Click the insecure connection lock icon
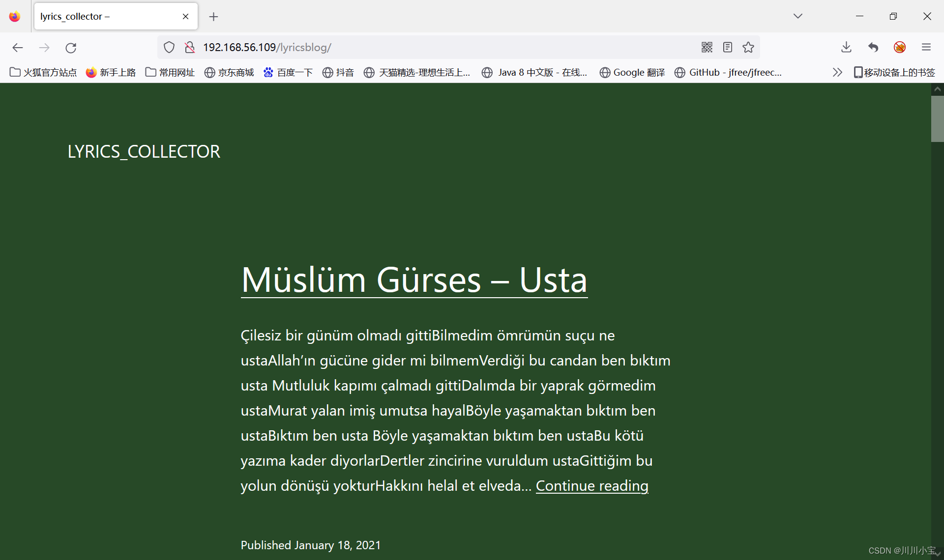 point(189,48)
